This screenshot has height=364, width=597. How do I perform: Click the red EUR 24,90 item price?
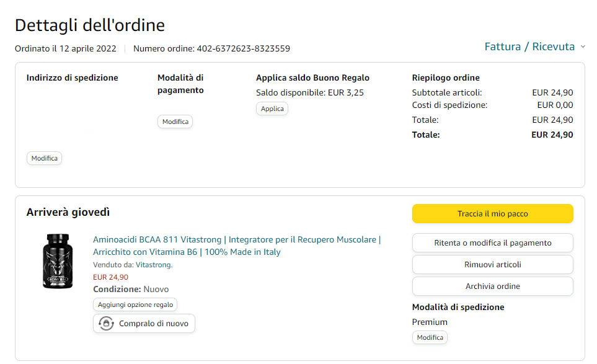click(110, 277)
